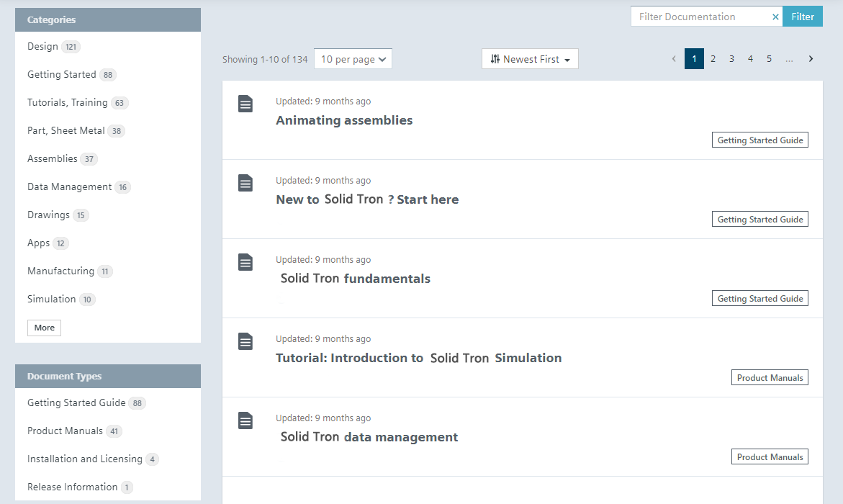Click document icon beside Animating assemblies
The image size is (843, 504).
(245, 104)
